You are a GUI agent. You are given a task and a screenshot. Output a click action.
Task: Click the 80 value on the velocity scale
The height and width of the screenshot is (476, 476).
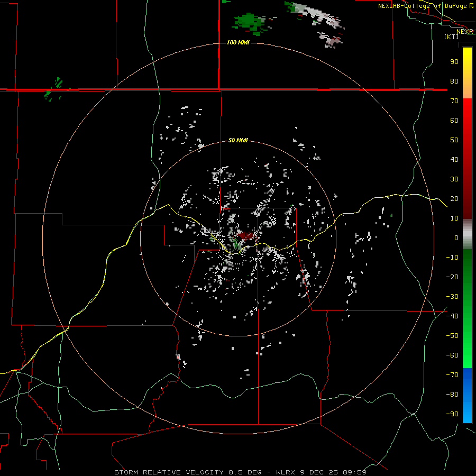454,81
